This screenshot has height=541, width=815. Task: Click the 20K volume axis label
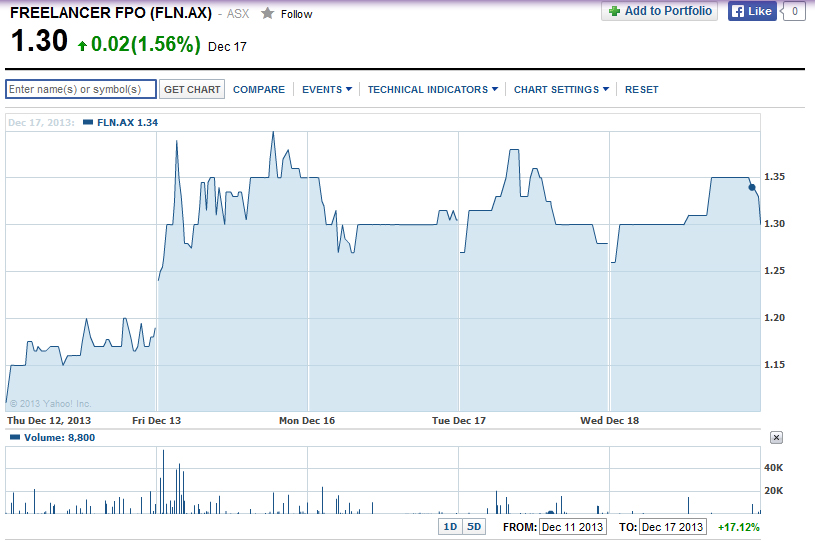click(773, 491)
